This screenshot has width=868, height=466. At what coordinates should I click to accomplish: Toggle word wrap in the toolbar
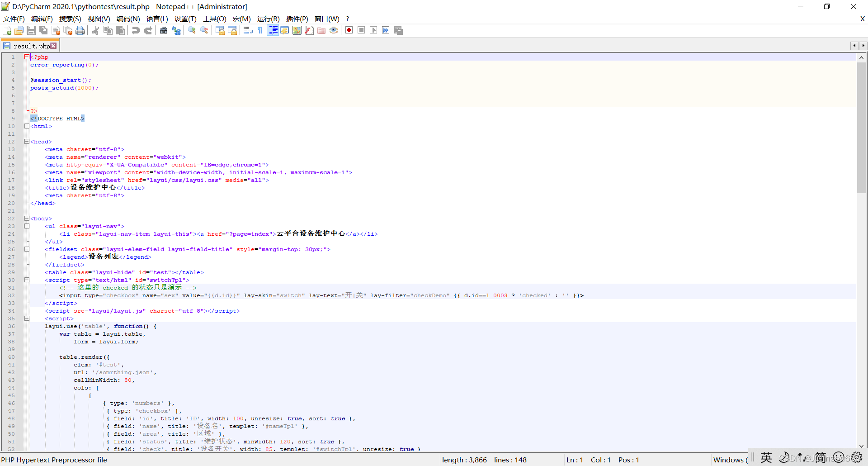click(x=248, y=30)
